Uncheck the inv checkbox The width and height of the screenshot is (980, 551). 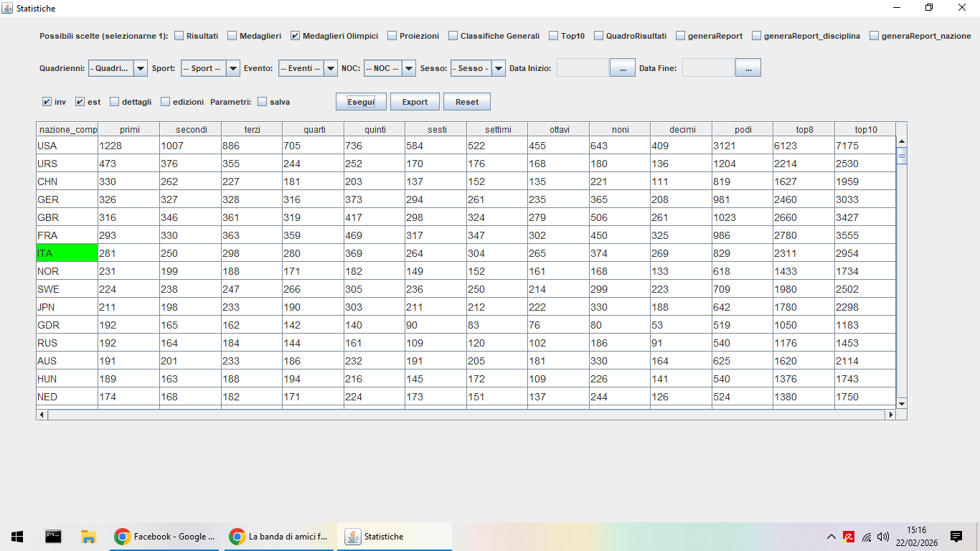pos(47,102)
